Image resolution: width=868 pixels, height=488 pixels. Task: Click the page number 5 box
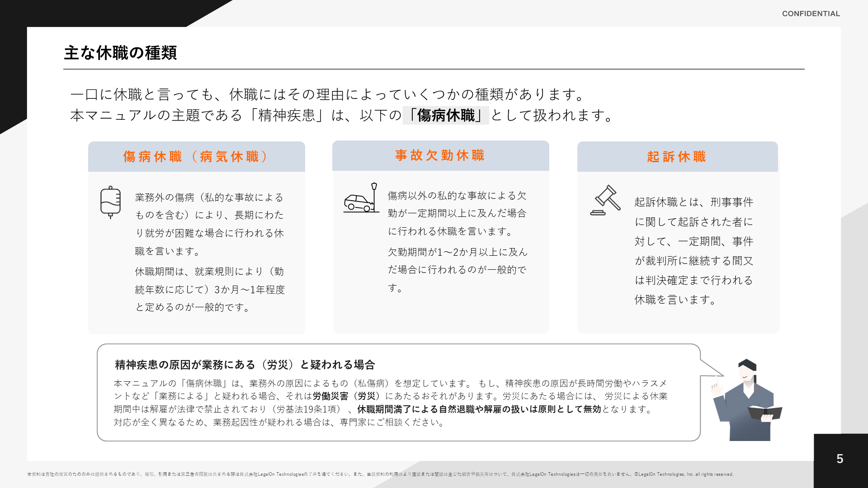tap(840, 459)
